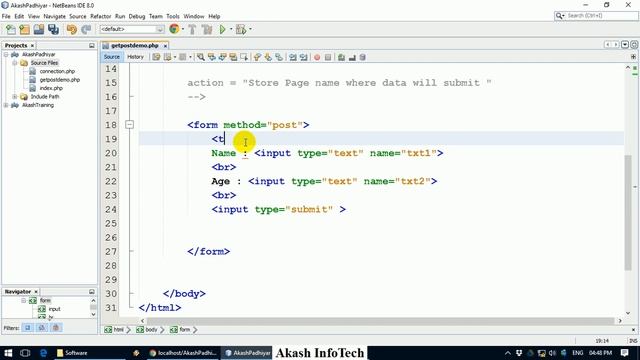Toggle the third Navigator filter button
The image size is (640, 360).
click(56, 328)
